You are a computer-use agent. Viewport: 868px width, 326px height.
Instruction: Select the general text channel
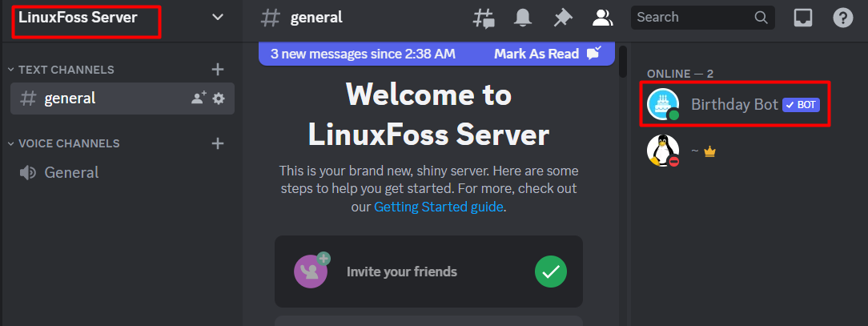point(123,99)
